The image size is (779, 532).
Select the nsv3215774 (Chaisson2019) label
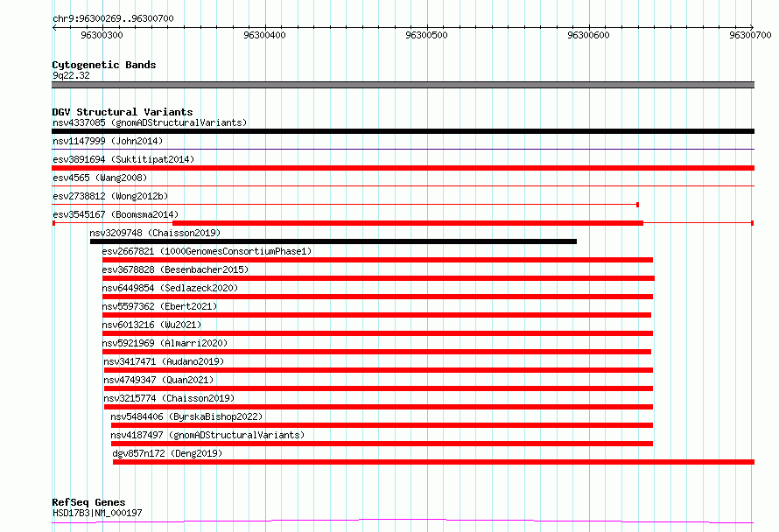(169, 398)
